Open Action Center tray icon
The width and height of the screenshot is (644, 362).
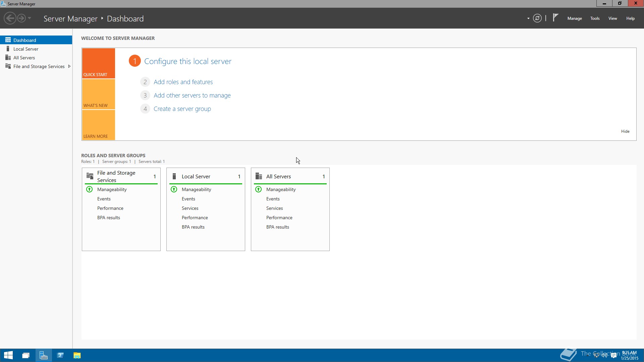click(614, 355)
